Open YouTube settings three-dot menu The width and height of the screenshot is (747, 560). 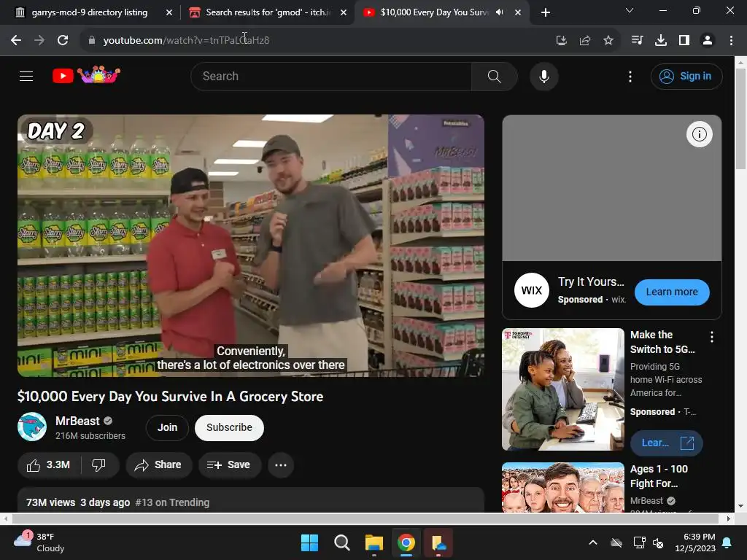pos(630,76)
